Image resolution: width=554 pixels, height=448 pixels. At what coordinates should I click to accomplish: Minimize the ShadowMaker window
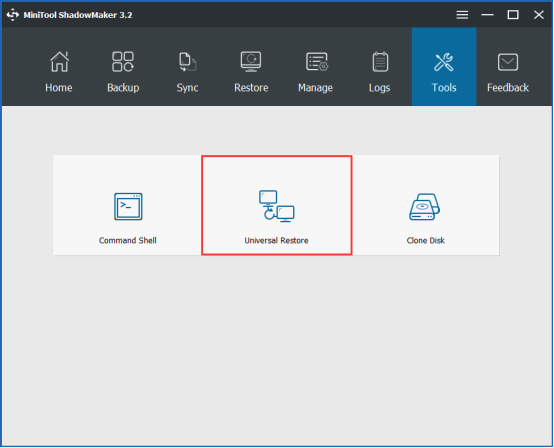(x=488, y=15)
